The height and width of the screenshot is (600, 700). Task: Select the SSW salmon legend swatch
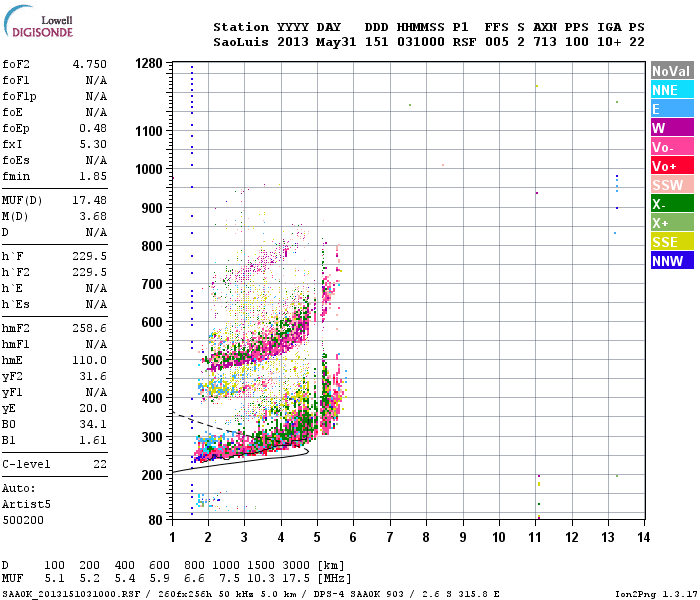672,185
